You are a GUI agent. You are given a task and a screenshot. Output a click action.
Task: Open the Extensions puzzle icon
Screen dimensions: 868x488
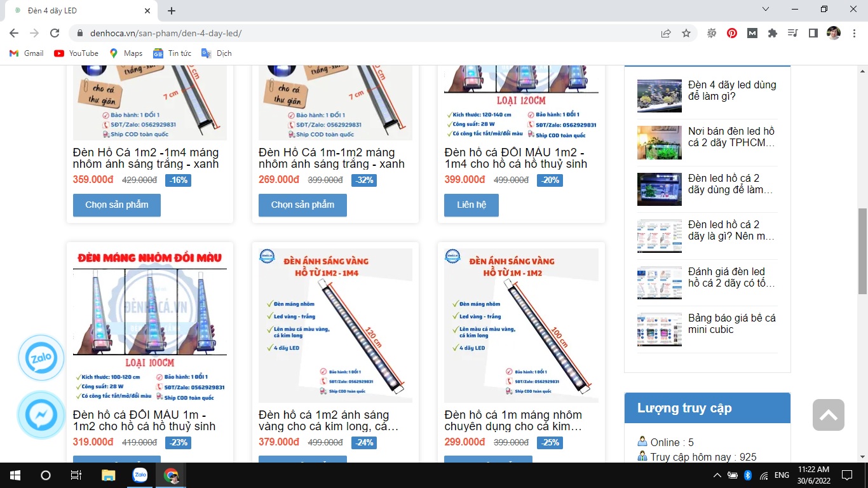(x=773, y=33)
